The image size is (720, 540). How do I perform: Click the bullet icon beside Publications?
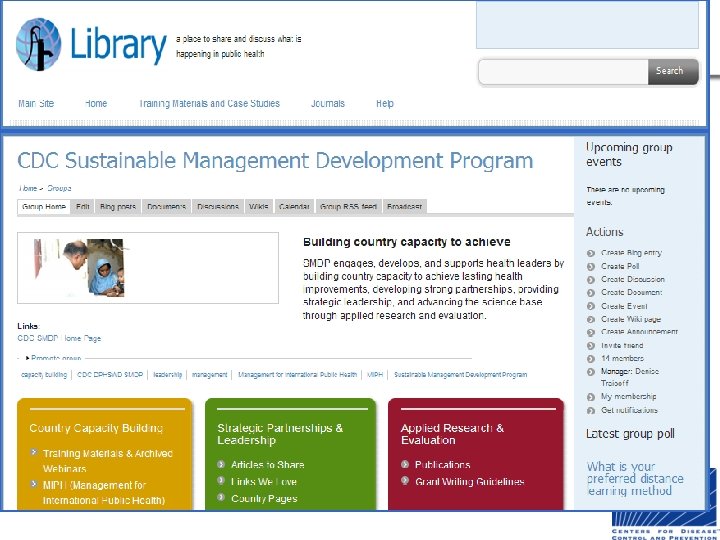coord(405,464)
